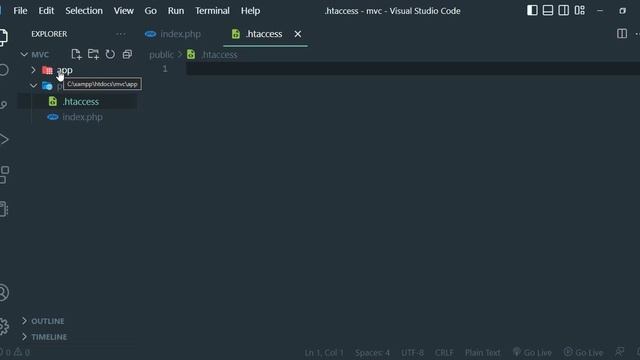This screenshot has height=360, width=640.
Task: Open the Run menu
Action: 176,11
